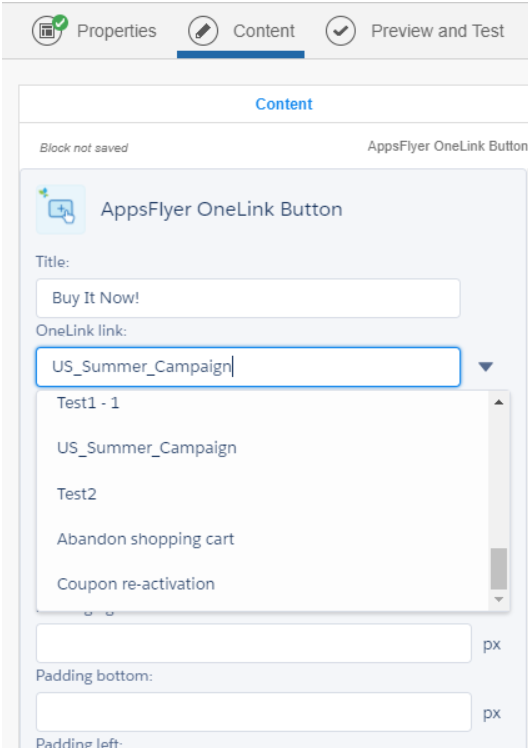Viewport: 528px width, 751px height.
Task: Click the padding field above Padding bottom
Action: [x=253, y=643]
